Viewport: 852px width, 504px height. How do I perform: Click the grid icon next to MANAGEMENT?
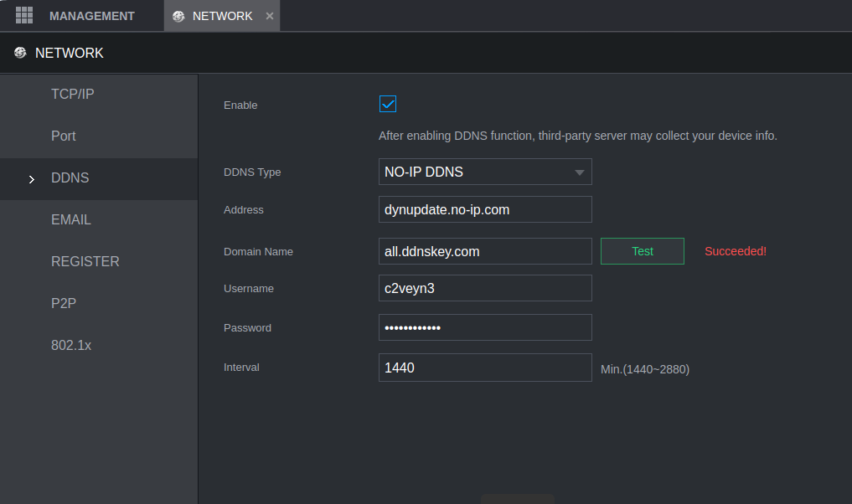pyautogui.click(x=24, y=15)
